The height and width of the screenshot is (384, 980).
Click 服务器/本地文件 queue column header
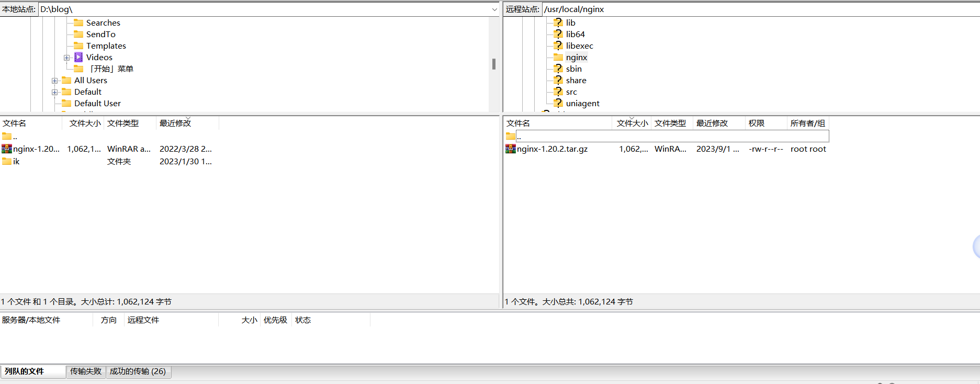click(47, 320)
